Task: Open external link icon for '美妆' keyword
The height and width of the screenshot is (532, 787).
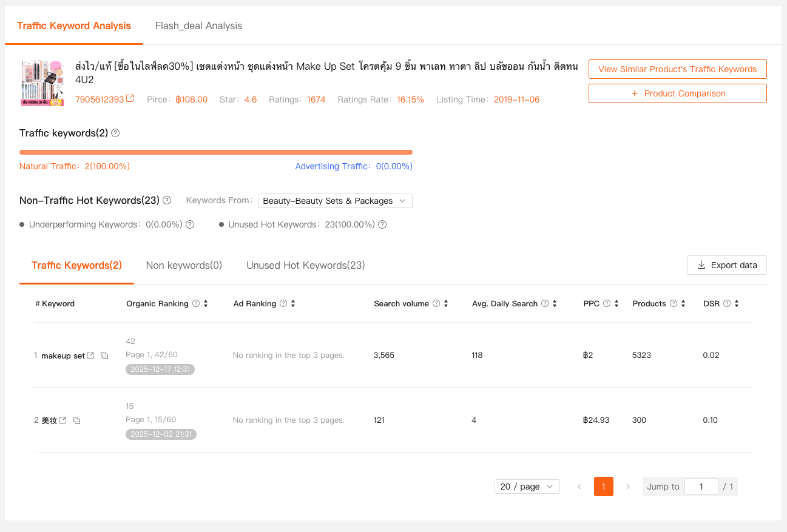Action: (x=62, y=420)
